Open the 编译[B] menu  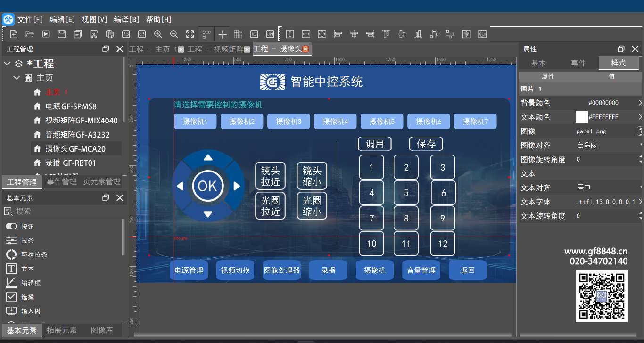(126, 19)
